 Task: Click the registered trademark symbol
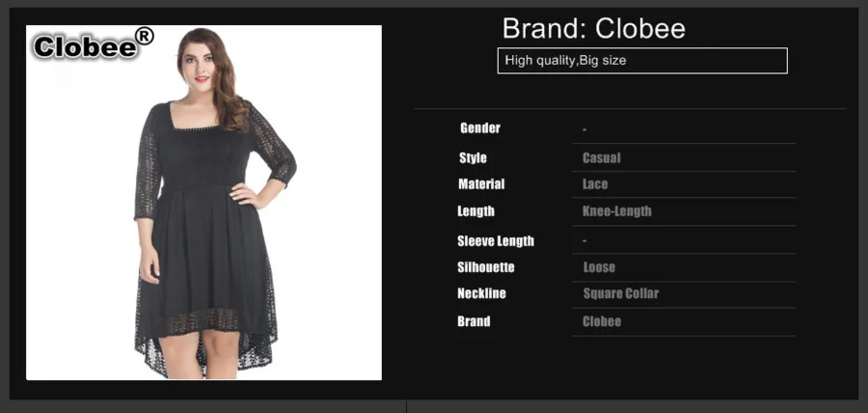click(145, 37)
